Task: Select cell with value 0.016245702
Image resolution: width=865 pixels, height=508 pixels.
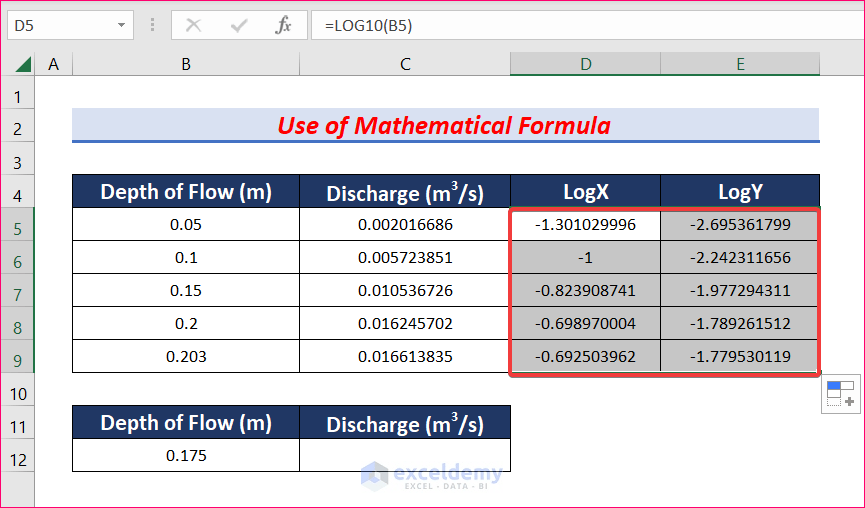Action: [405, 323]
